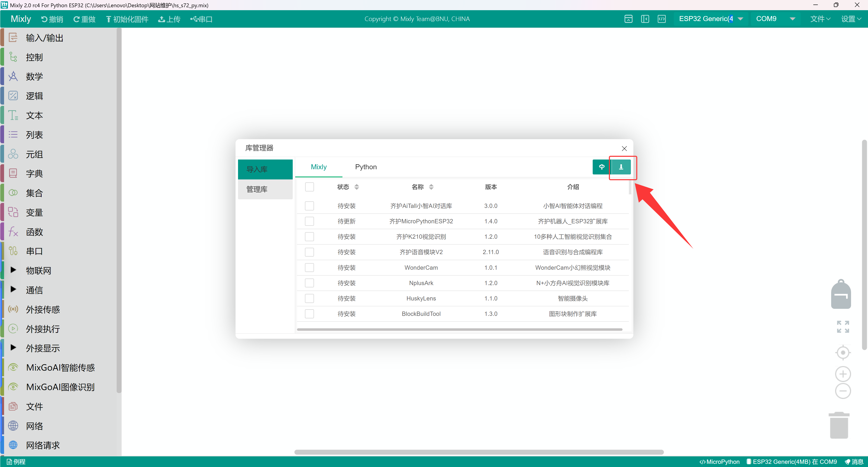This screenshot has height=467, width=868.
Task: Click the 初始化固件 firmware initialization icon
Action: point(108,19)
